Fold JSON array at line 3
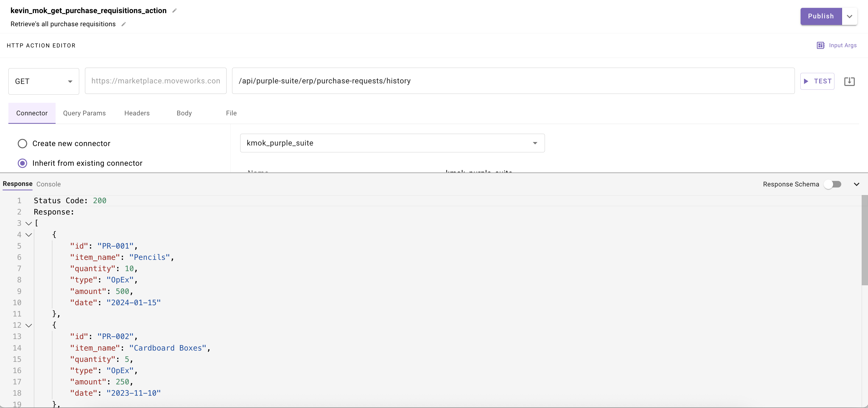Screen dimensions: 868x408 point(29,223)
